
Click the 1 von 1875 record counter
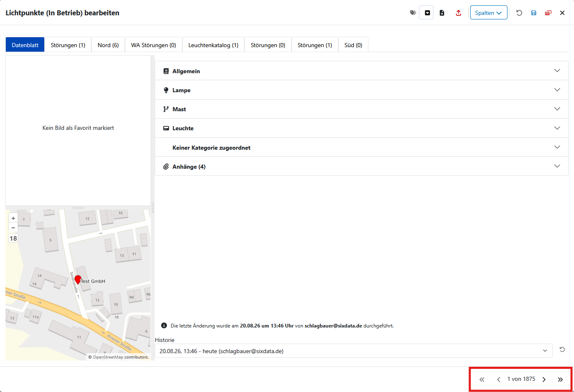(x=521, y=379)
